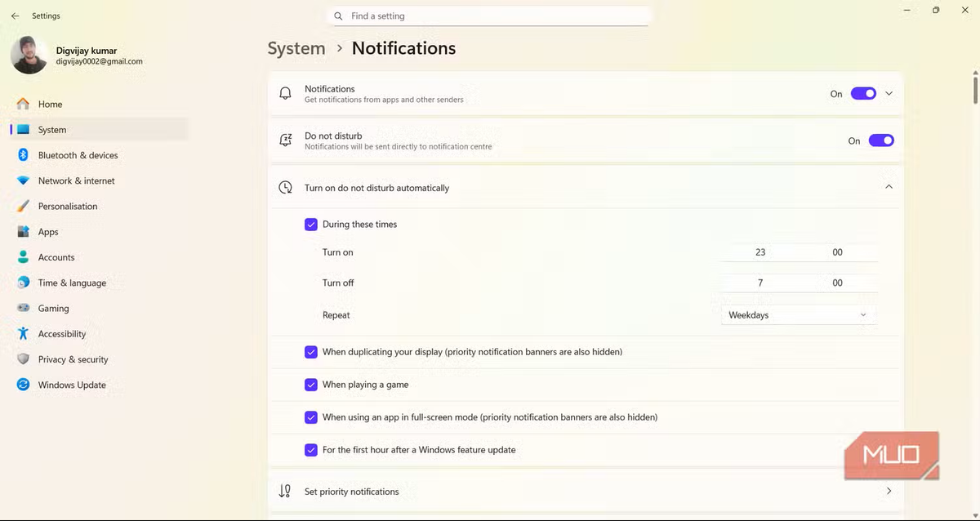Open the Repeat Weekdays dropdown
980x521 pixels.
pos(798,315)
